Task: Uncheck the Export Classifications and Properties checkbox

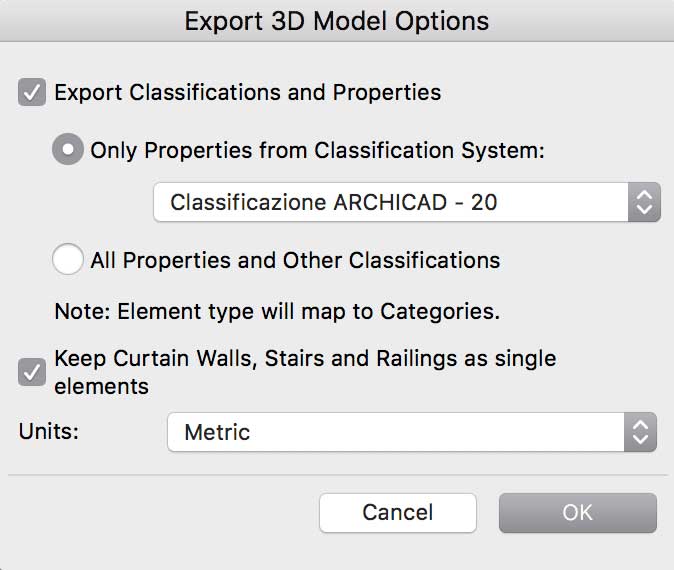Action: (x=32, y=93)
